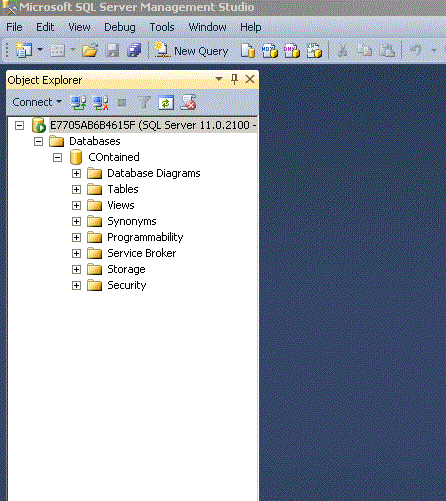
Task: Select the Service Broker tree item
Action: pos(141,253)
